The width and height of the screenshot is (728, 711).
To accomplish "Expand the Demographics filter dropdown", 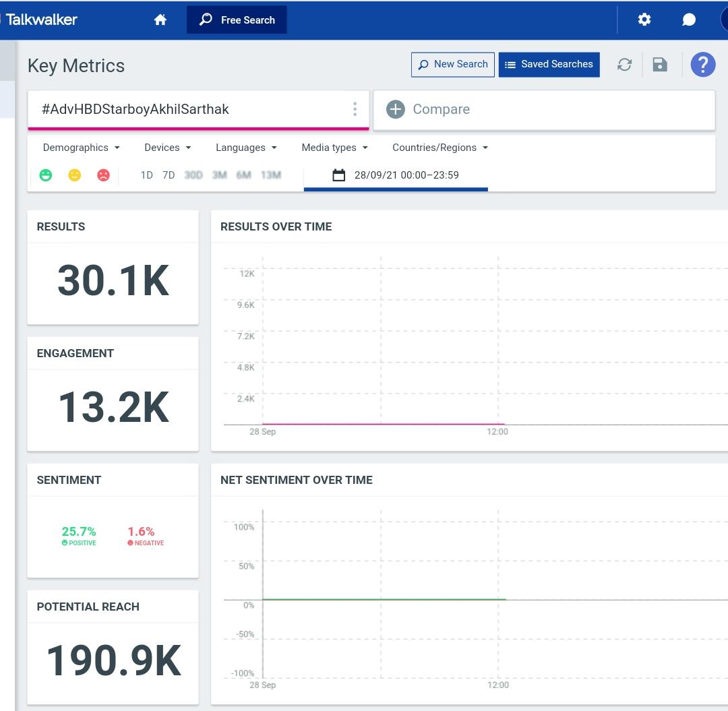I will click(82, 148).
